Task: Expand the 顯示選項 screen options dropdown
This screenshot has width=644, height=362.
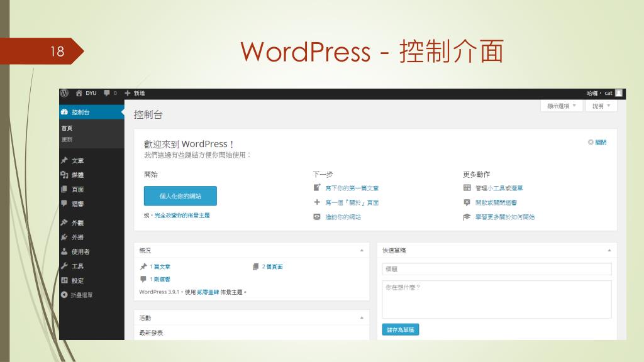Action: point(562,106)
